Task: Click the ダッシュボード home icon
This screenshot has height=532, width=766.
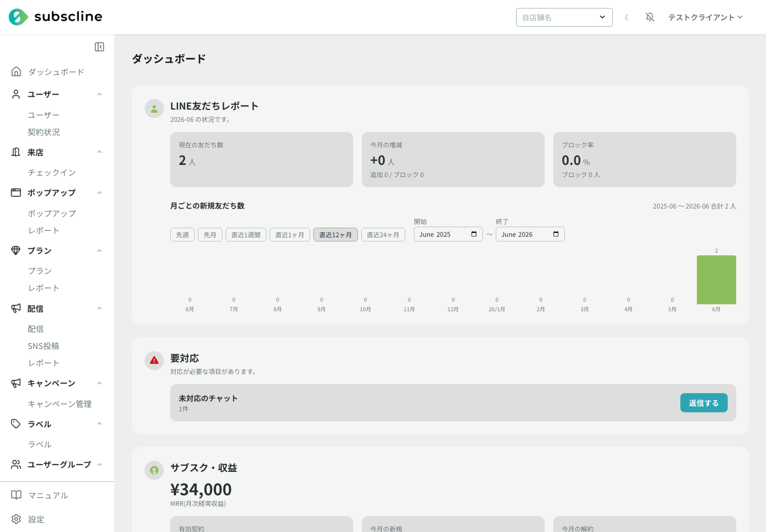Action: (x=16, y=71)
